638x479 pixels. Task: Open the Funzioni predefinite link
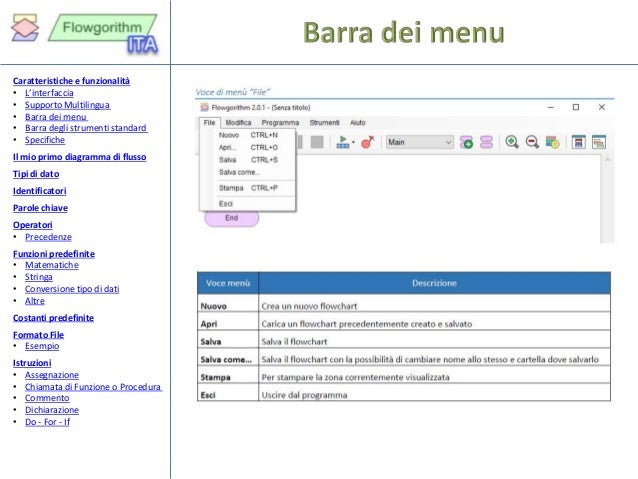tap(54, 254)
